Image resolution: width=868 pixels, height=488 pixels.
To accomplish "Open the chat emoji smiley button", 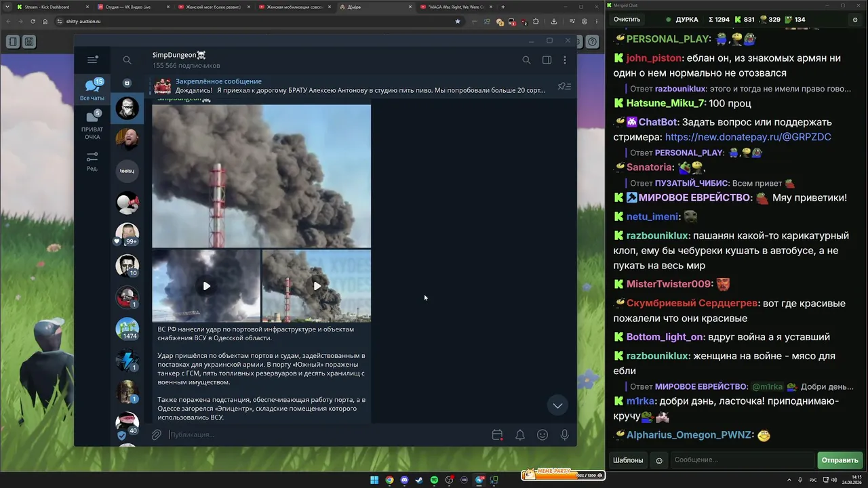I will click(x=659, y=461).
